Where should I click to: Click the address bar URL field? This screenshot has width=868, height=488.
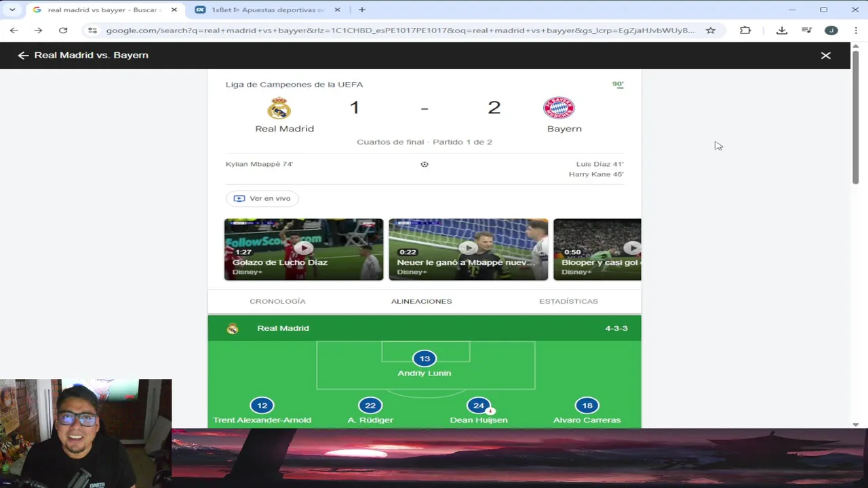coord(400,30)
